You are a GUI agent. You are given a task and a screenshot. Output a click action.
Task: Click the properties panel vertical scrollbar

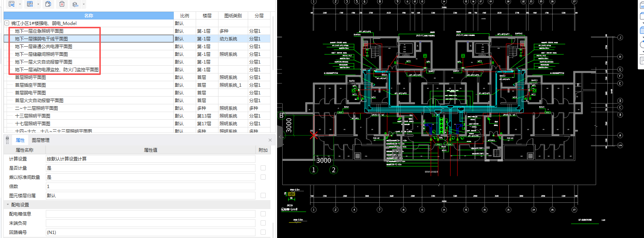click(273, 230)
